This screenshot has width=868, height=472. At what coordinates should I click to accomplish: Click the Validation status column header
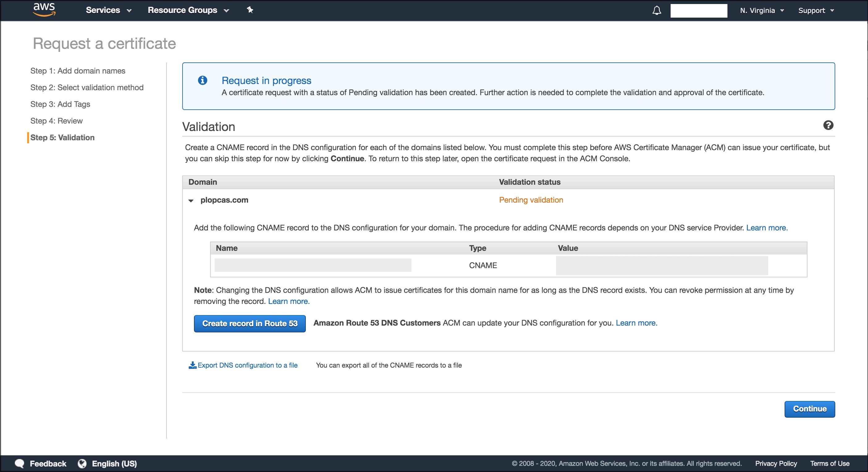tap(529, 182)
